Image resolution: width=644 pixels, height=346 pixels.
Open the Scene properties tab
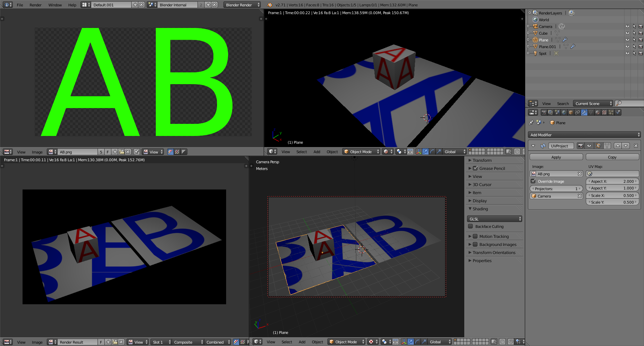[x=557, y=112]
